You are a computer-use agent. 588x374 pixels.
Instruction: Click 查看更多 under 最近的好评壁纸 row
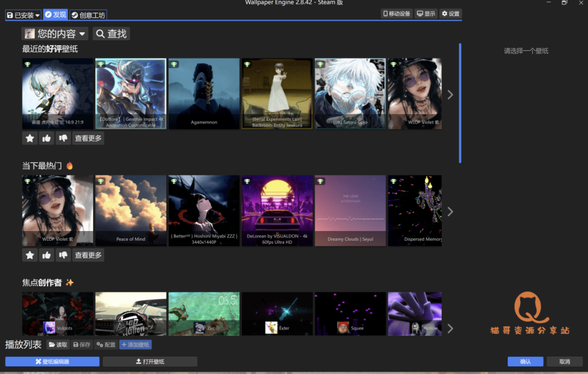(88, 138)
